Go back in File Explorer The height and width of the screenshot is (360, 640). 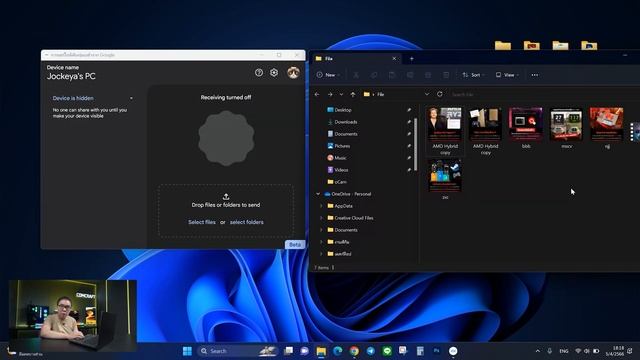[317, 94]
